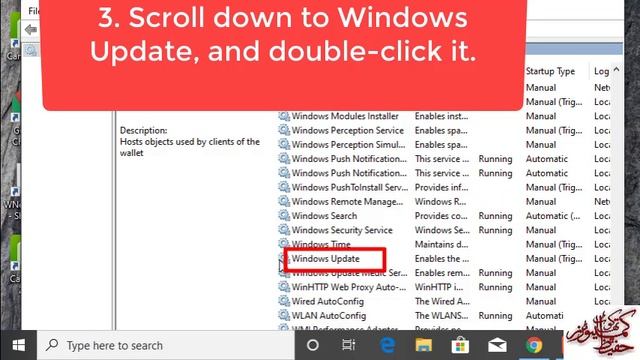Viewport: 640px width, 360px height.
Task: Click 'Enables the ...' description of Windows Update
Action: (x=442, y=259)
